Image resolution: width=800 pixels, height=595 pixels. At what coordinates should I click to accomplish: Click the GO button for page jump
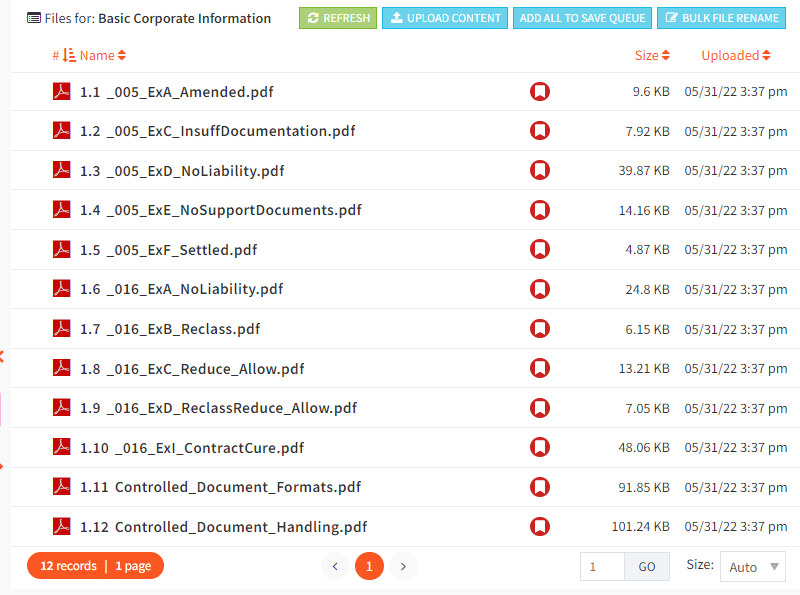pos(646,566)
